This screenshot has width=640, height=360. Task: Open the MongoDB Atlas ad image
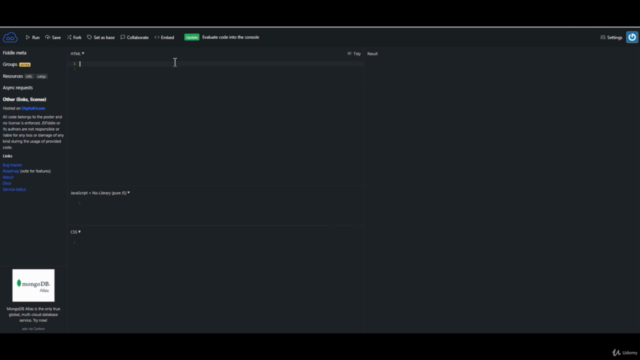[33, 285]
